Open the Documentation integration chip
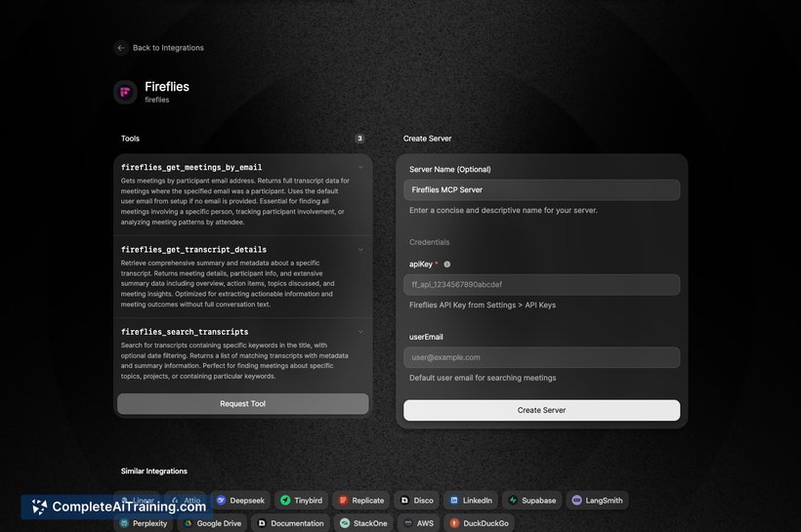The width and height of the screenshot is (801, 532). click(291, 523)
